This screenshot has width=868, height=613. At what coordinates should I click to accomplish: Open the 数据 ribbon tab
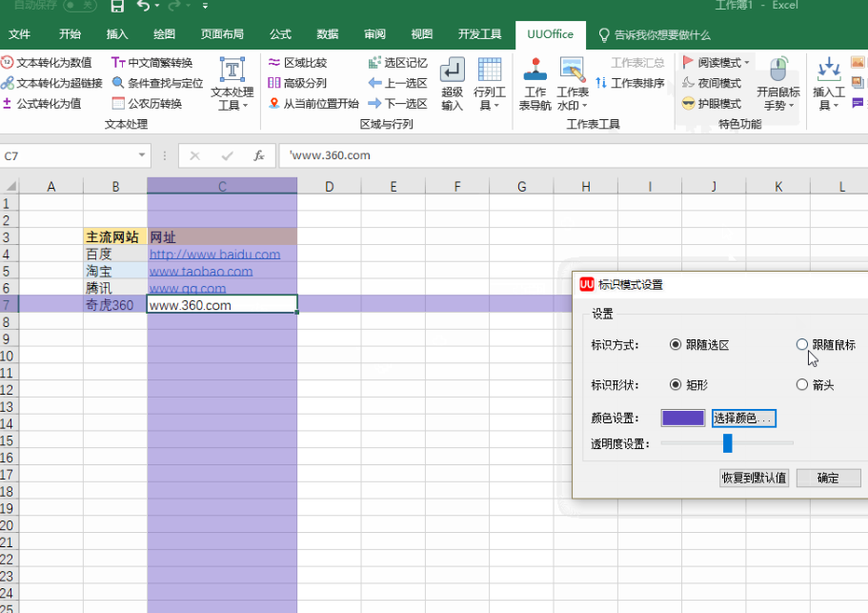[328, 34]
